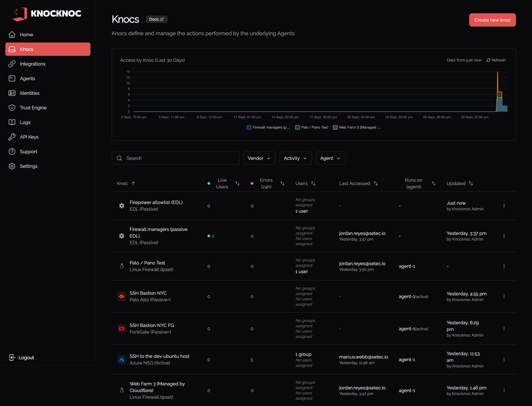Screen dimensions: 532x406
Task: Open the Vendor filter dropdown
Action: click(x=259, y=158)
